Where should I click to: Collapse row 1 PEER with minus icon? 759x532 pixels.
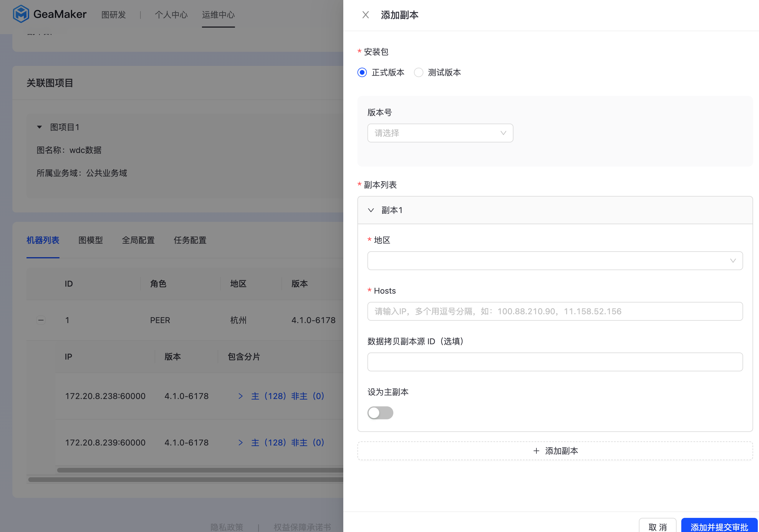41,320
